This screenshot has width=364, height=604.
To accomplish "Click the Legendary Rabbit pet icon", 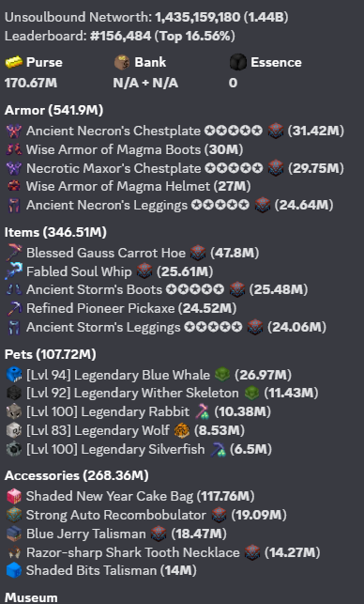I will pyautogui.click(x=14, y=411).
